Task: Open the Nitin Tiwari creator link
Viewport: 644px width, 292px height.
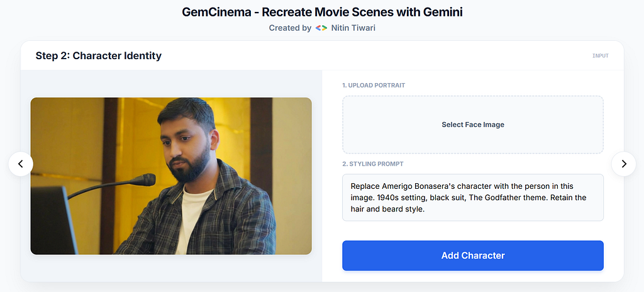Action: click(353, 28)
